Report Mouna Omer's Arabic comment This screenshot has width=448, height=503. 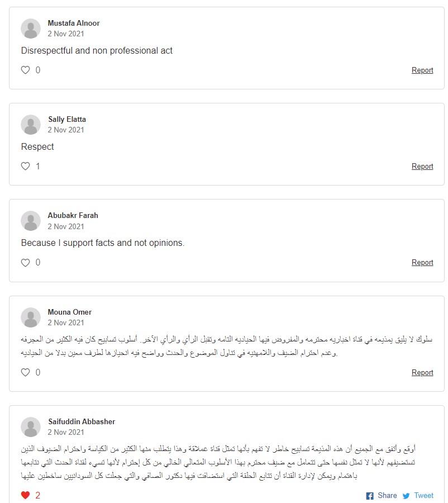tap(422, 373)
